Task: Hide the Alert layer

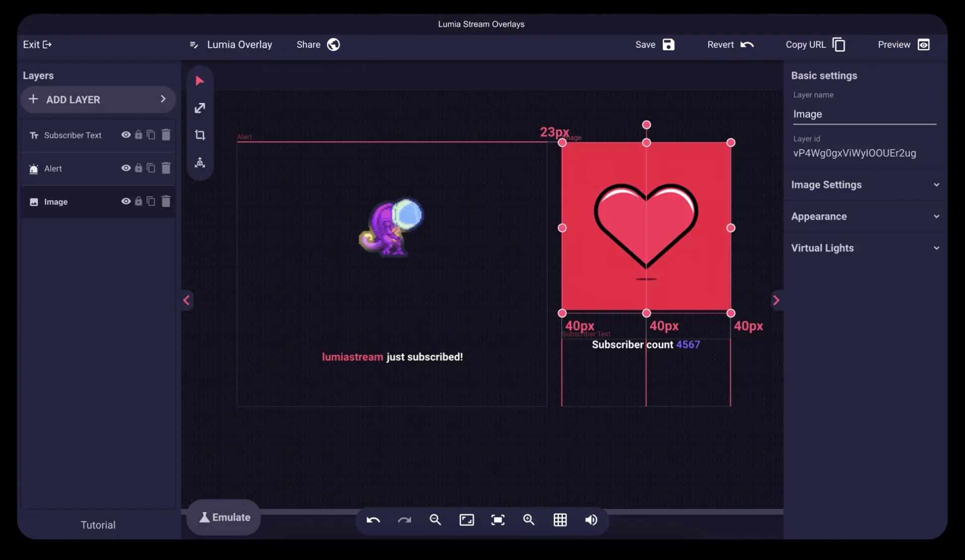Action: (126, 168)
